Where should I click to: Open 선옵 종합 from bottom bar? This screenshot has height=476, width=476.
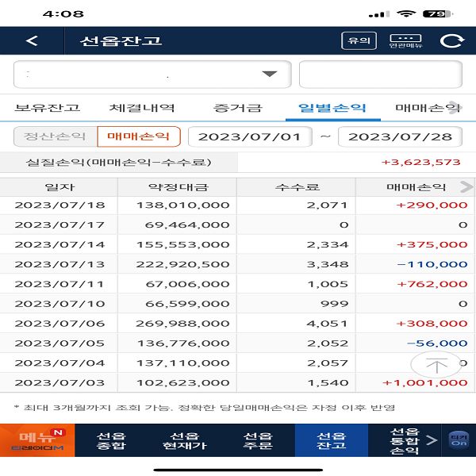point(111,440)
